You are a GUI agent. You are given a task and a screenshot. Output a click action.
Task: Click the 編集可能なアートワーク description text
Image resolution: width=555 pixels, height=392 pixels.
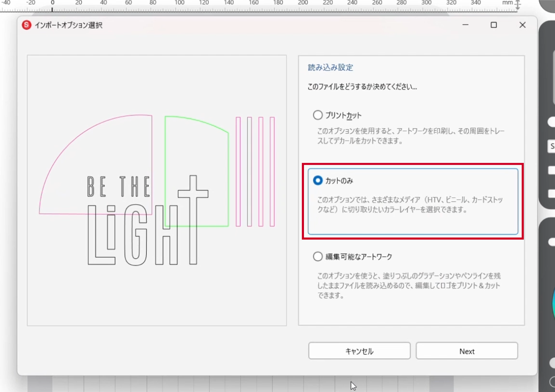[409, 286]
